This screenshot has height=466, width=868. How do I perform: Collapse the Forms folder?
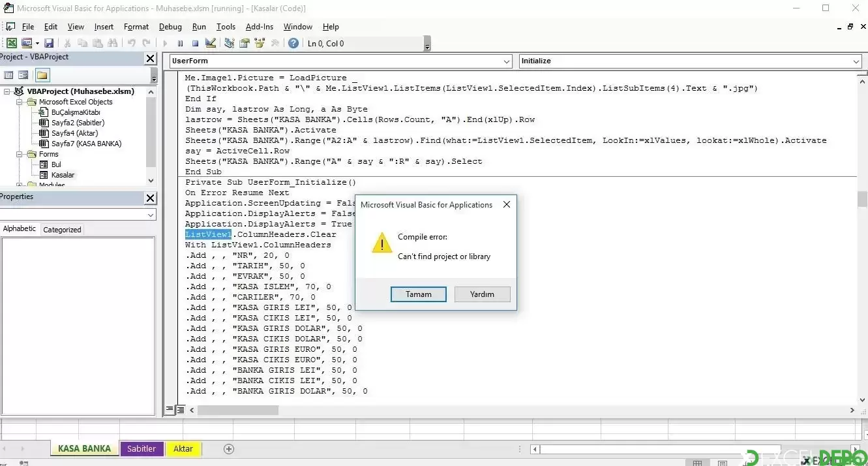coord(20,154)
